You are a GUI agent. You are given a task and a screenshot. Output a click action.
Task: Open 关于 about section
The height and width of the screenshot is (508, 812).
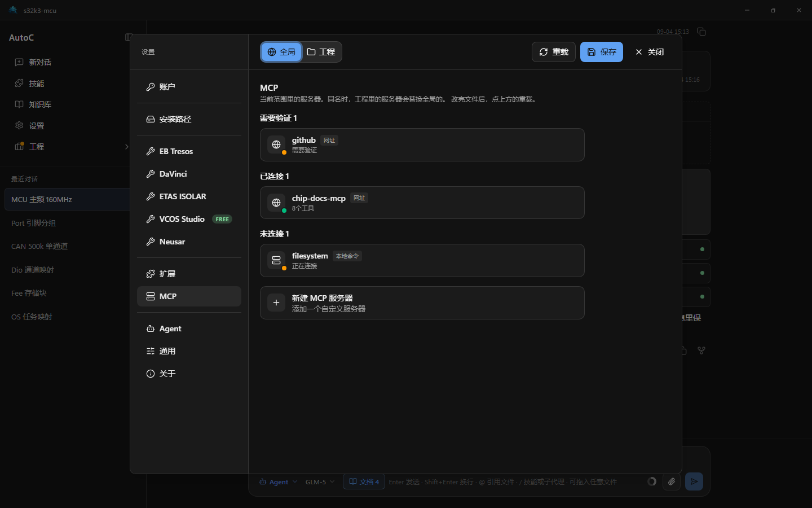189,374
